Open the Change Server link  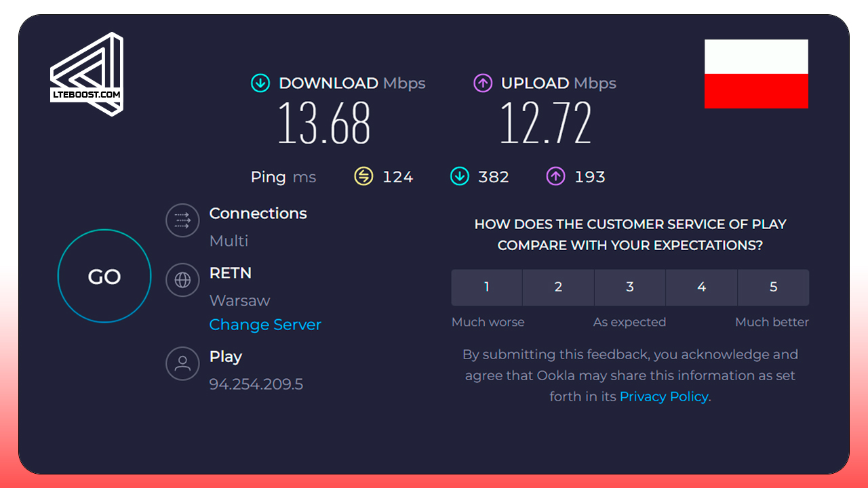coord(265,325)
